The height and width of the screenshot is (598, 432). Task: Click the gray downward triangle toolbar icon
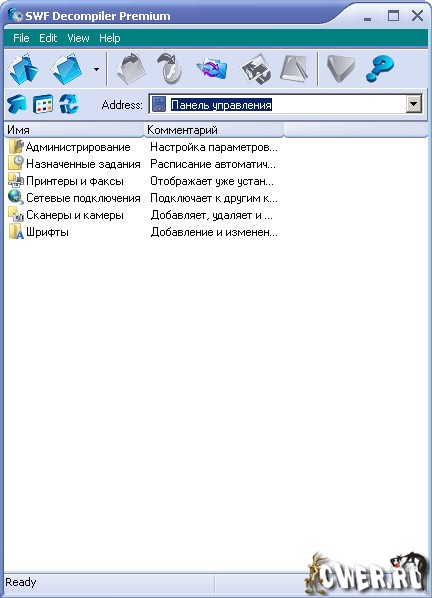[x=340, y=69]
